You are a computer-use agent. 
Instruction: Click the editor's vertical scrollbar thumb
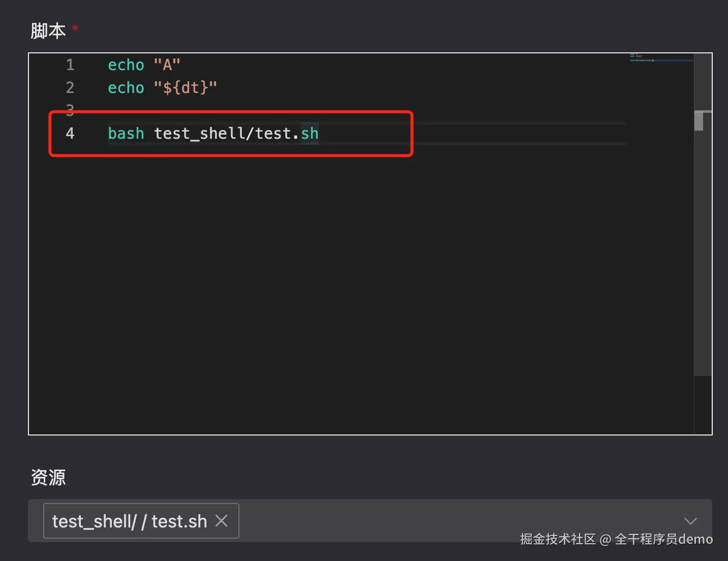click(699, 121)
